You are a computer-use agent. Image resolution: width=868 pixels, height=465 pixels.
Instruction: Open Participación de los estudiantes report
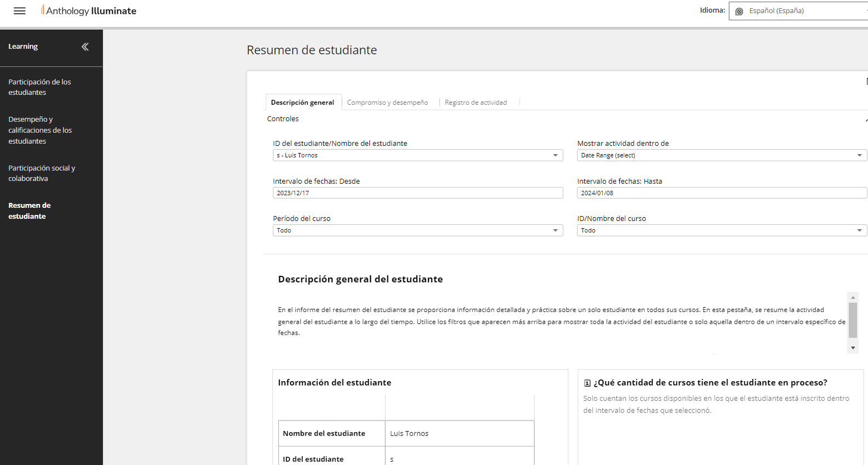coord(39,87)
